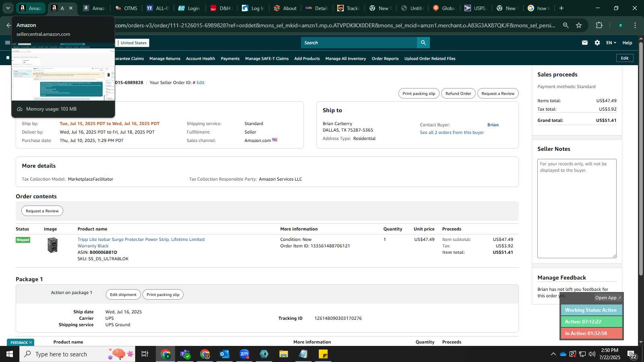The height and width of the screenshot is (362, 644).
Task: Click the Open App overlay button
Action: (x=608, y=298)
